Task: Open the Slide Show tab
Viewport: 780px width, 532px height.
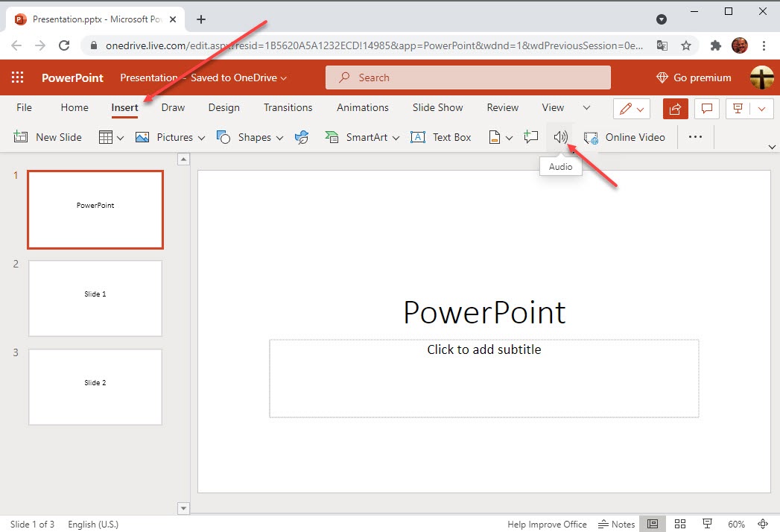Action: pyautogui.click(x=438, y=107)
